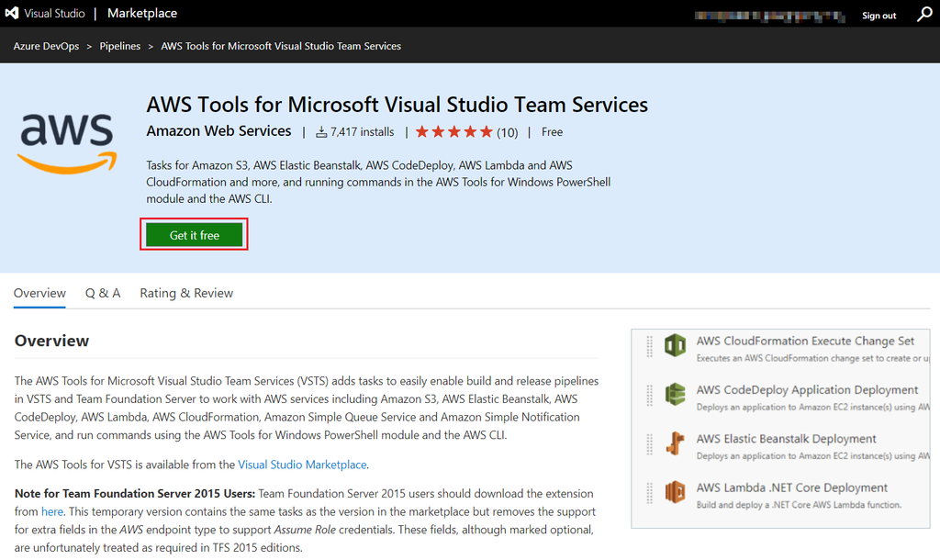940x560 pixels.
Task: Click 'Build and deploy a .NET Core AWS Lambda function.'
Action: (x=799, y=505)
